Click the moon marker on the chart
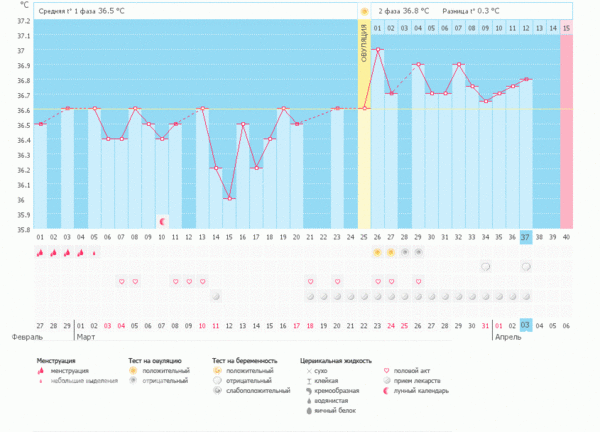Screen dimensions: 600x432 point(162,220)
